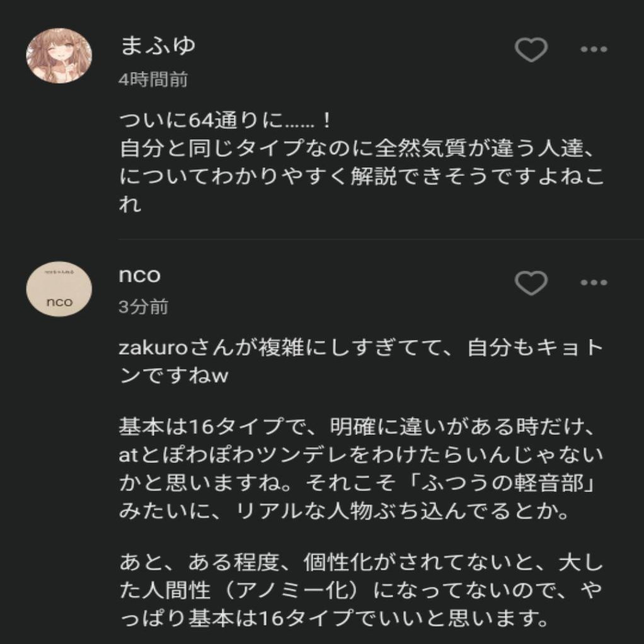Like nco's comment with the heart
Screen dimensions: 644x644
[531, 284]
